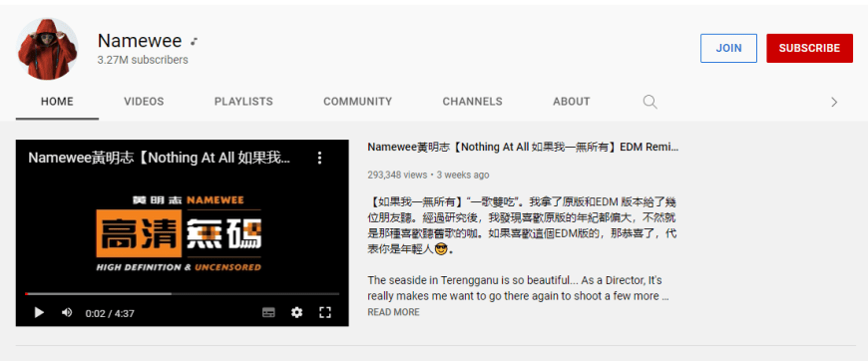Mute the video volume speaker icon
868x361 pixels.
67,313
